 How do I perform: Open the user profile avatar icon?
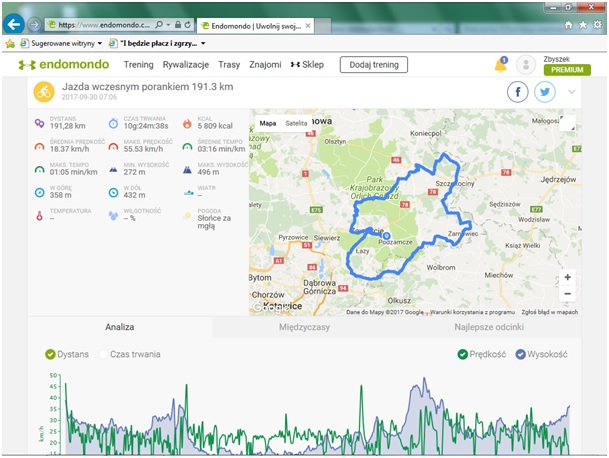coord(526,65)
